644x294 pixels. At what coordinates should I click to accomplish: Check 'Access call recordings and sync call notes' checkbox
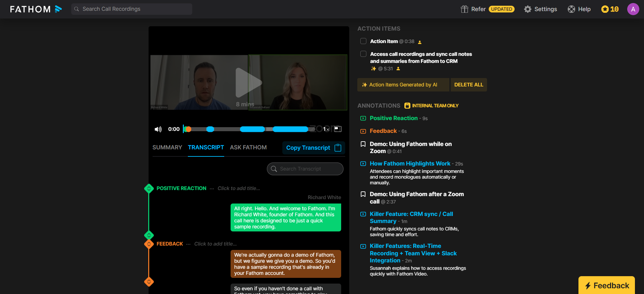point(363,54)
